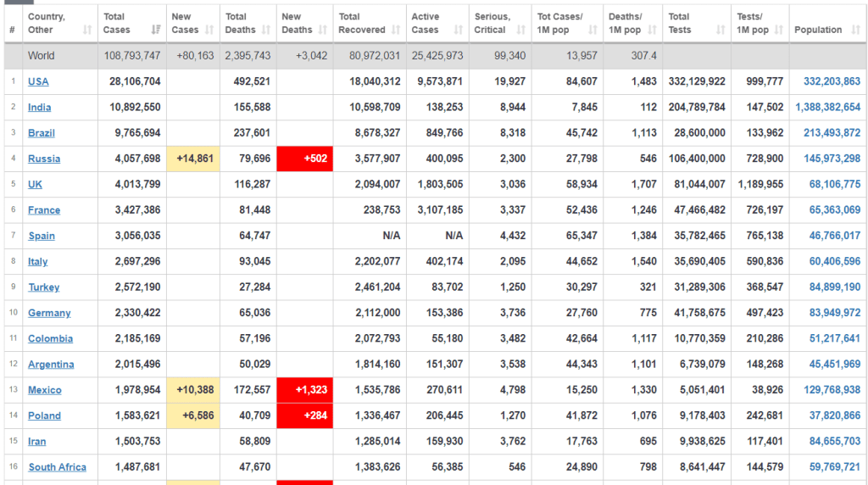Click the Total Deaths column sort arrows
Image resolution: width=868 pixels, height=485 pixels.
pyautogui.click(x=265, y=30)
